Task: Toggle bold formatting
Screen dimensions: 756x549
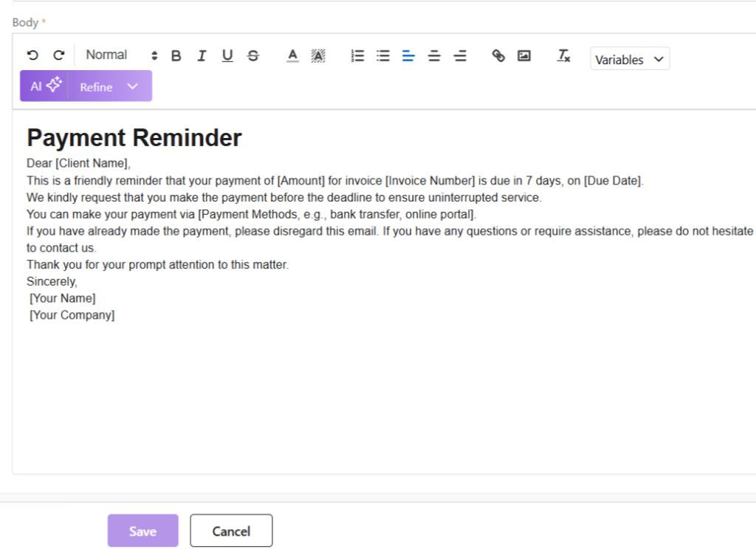Action: [x=176, y=55]
